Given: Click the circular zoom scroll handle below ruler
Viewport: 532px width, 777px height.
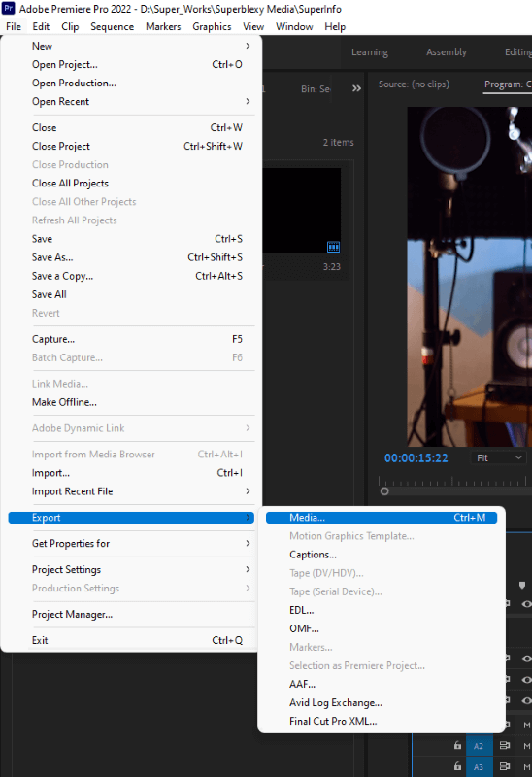Looking at the screenshot, I should click(384, 491).
